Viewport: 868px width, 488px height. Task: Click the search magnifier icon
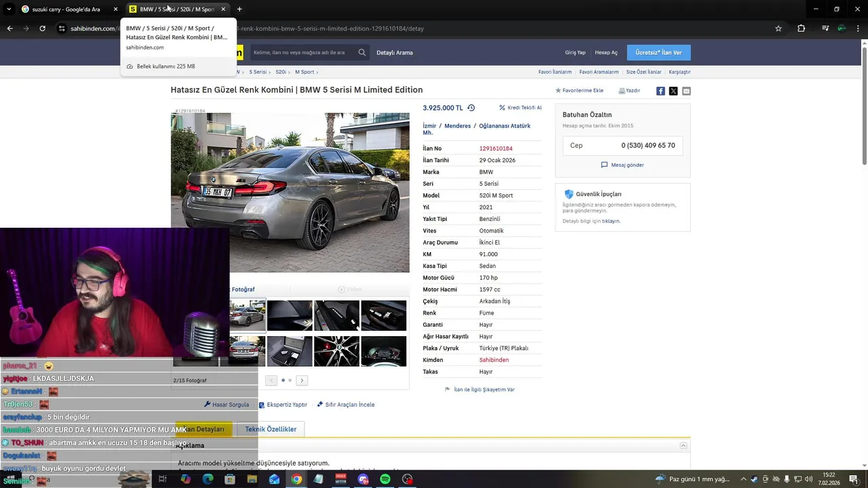pos(362,52)
